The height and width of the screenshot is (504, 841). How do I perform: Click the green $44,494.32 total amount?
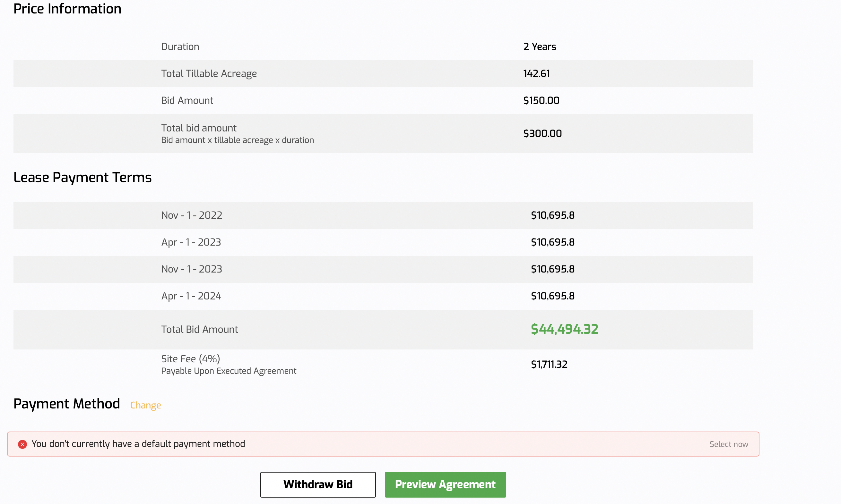point(564,329)
